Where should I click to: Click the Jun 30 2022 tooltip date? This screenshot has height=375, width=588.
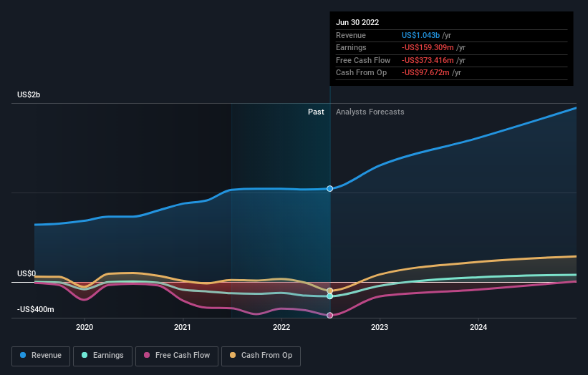pyautogui.click(x=357, y=22)
